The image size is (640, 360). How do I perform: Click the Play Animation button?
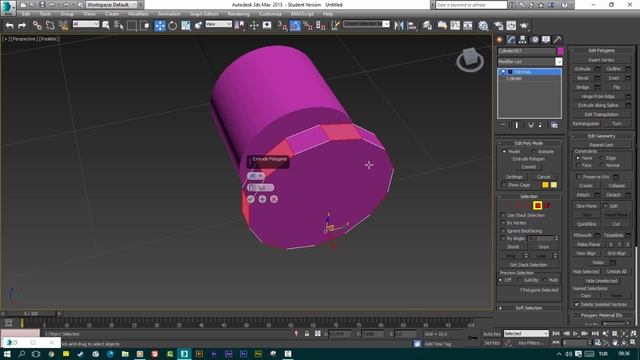point(576,333)
